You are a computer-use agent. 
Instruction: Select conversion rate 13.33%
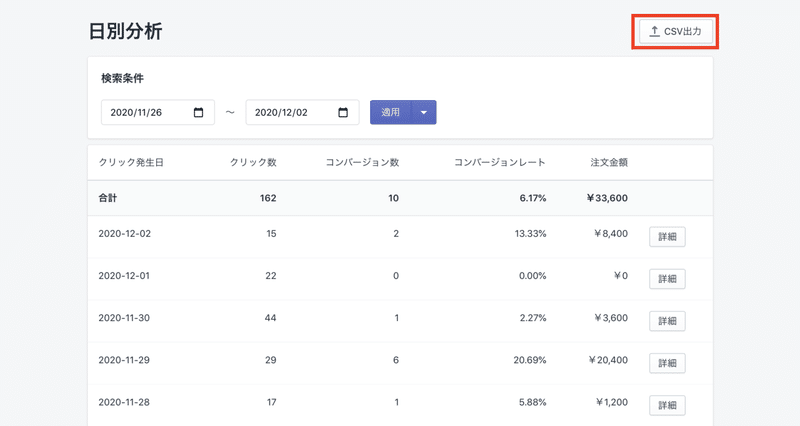click(x=530, y=234)
